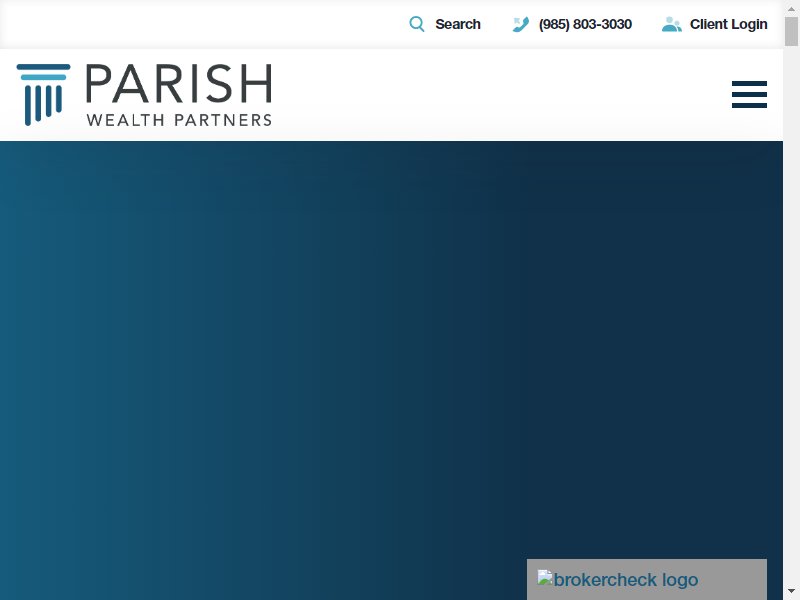Click the phone handset icon
This screenshot has width=800, height=600.
(x=520, y=24)
